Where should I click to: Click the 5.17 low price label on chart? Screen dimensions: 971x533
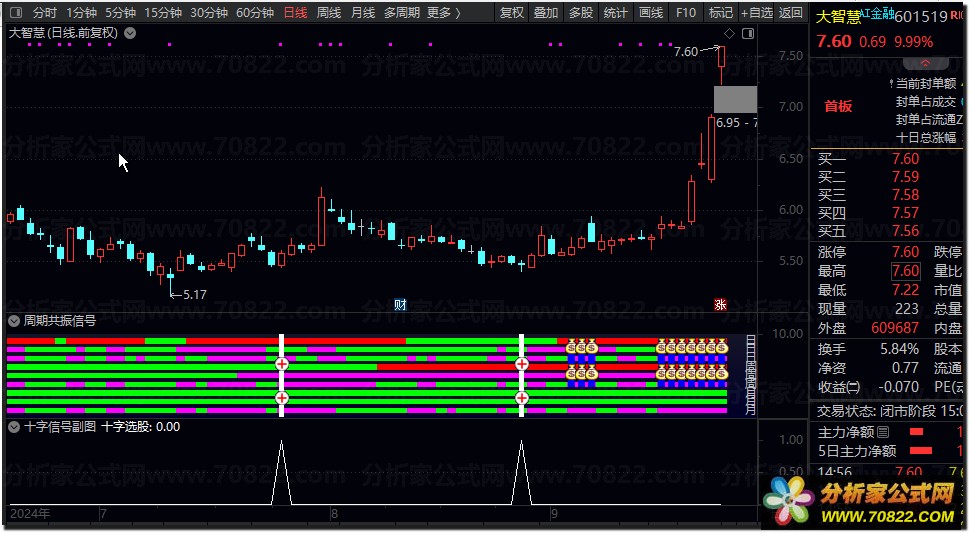point(194,295)
